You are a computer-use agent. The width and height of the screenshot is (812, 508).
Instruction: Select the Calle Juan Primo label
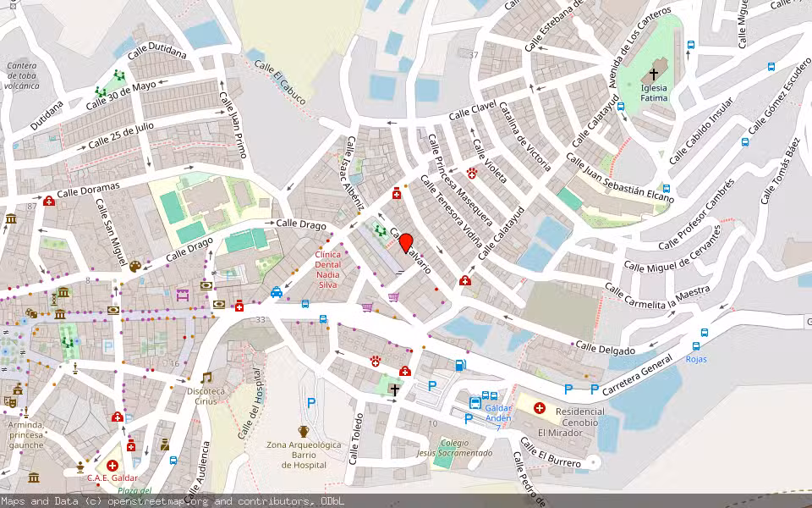pyautogui.click(x=233, y=125)
